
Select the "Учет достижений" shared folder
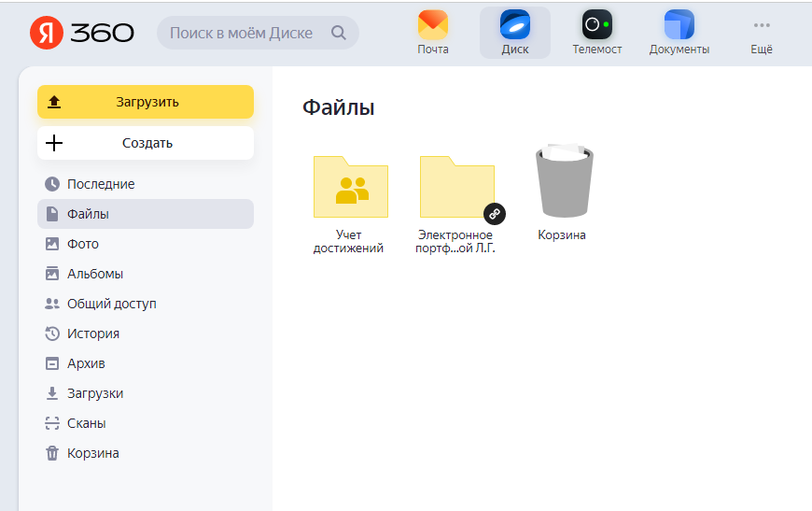coord(351,187)
